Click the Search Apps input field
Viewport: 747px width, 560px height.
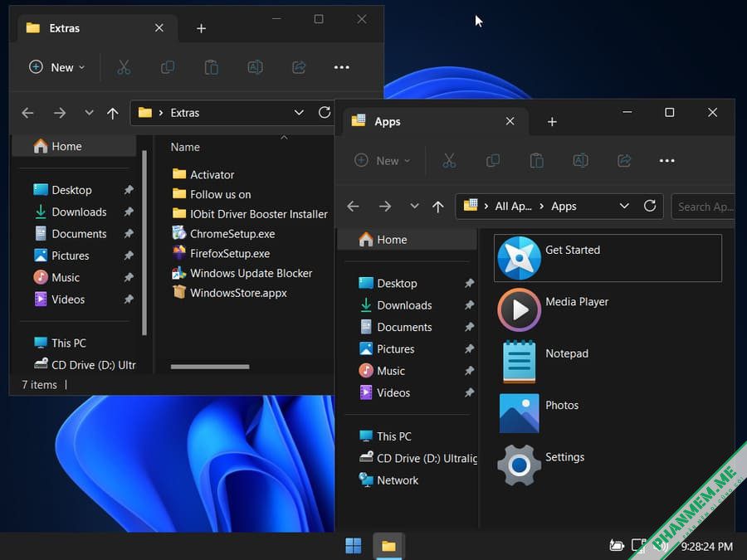[703, 207]
